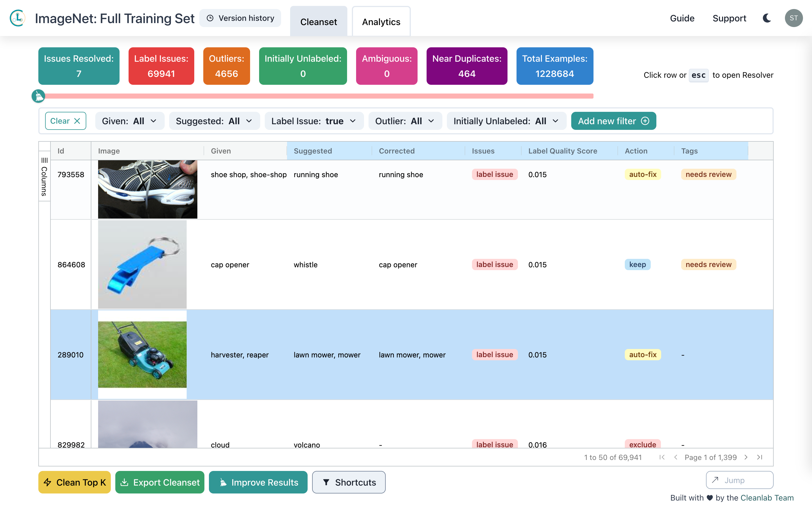The image size is (812, 507).
Task: Select the Cleanset tab
Action: [x=318, y=21]
